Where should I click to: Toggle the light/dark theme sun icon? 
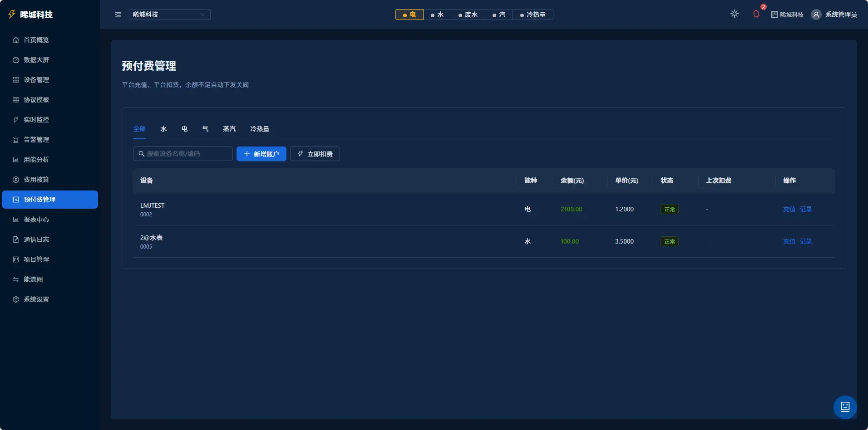[735, 14]
